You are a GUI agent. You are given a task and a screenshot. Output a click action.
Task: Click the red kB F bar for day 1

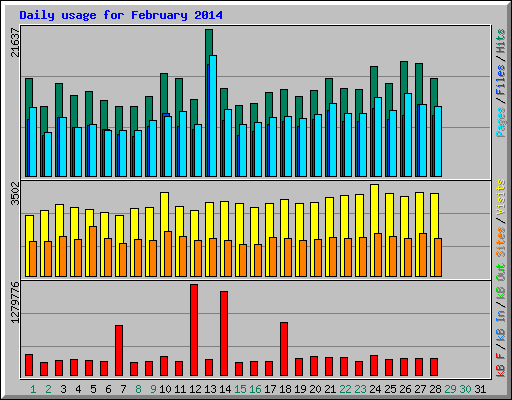pos(29,365)
